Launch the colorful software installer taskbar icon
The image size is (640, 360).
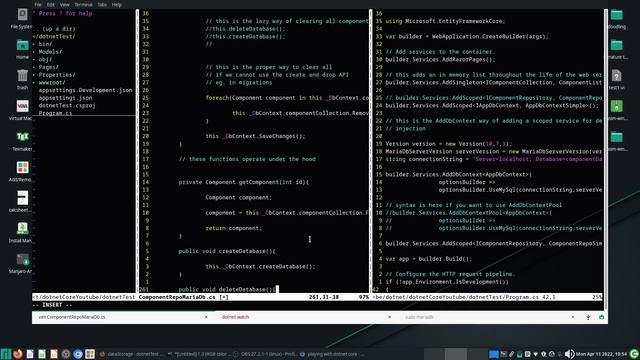[x=90, y=354]
